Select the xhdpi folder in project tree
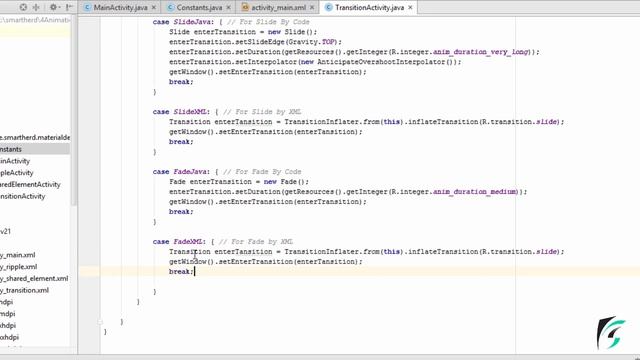The image size is (640, 360). point(8,326)
